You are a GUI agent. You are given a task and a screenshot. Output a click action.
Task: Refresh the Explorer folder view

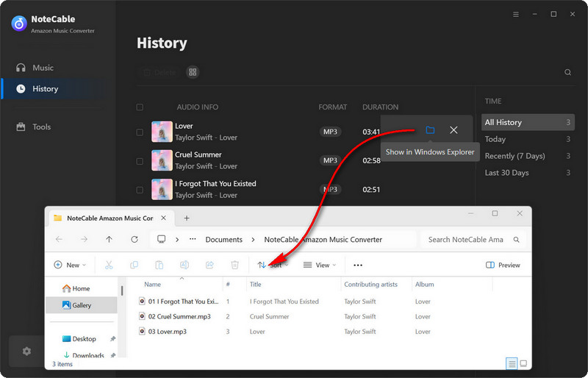[x=135, y=240]
